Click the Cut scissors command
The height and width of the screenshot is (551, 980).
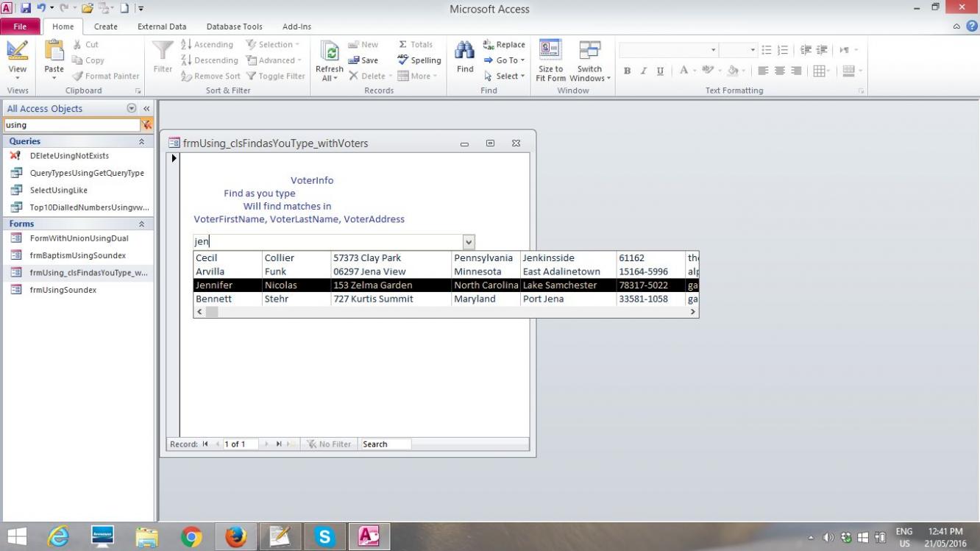coord(85,45)
